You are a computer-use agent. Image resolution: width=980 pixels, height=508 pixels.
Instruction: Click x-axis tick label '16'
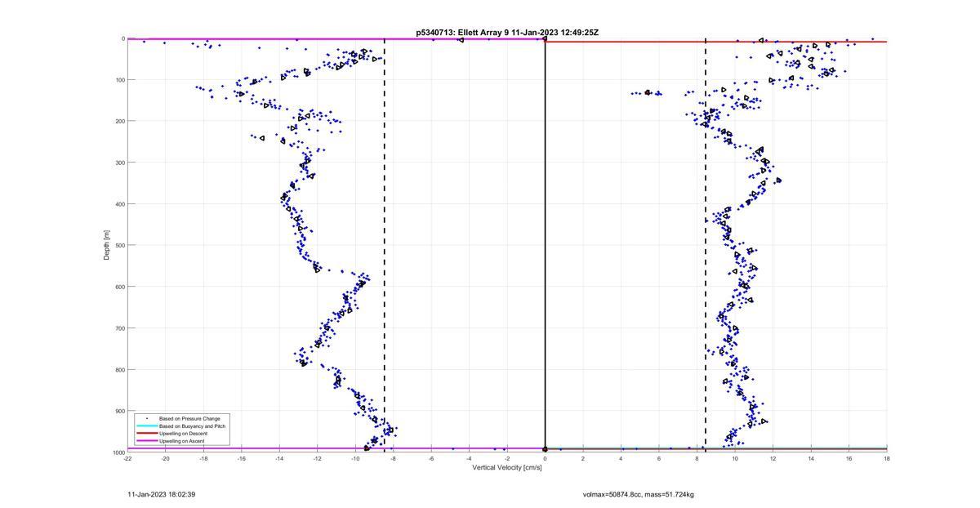(849, 458)
